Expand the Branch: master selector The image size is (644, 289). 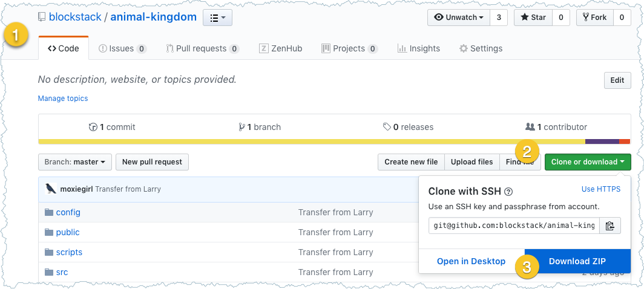point(74,162)
